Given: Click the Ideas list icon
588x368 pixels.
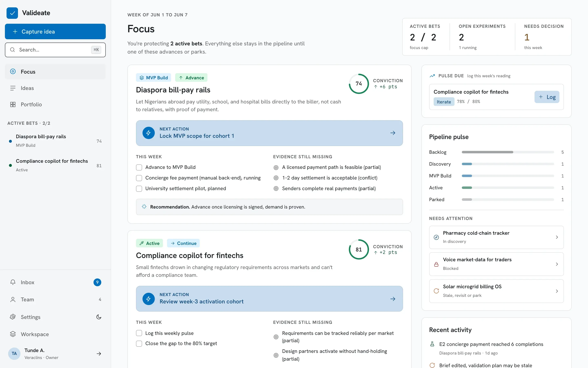Looking at the screenshot, I should (x=13, y=88).
